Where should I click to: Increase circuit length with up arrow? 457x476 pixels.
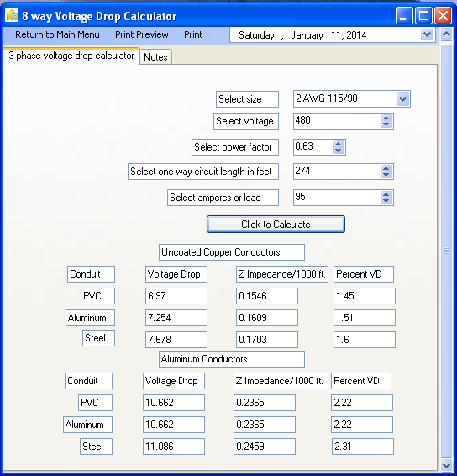[386, 168]
